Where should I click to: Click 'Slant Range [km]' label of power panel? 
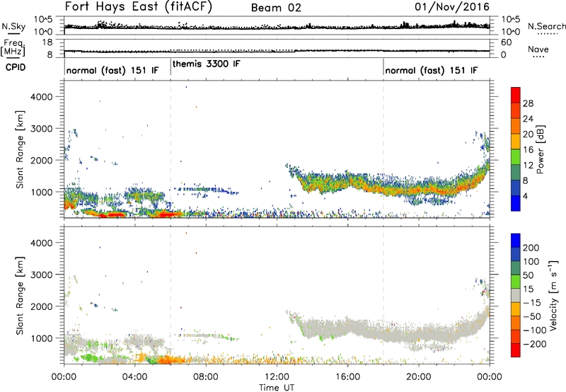[x=20, y=149]
